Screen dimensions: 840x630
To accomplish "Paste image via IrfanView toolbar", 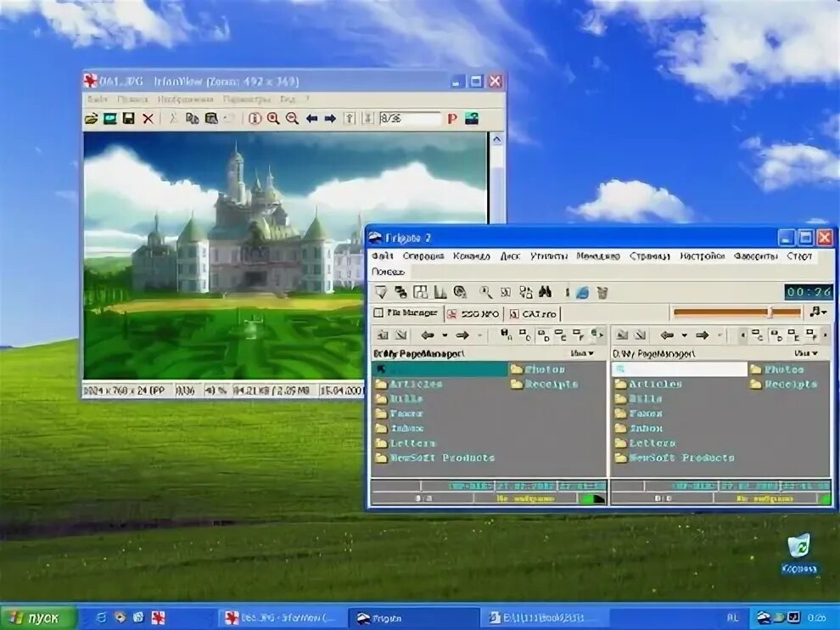I will point(211,119).
